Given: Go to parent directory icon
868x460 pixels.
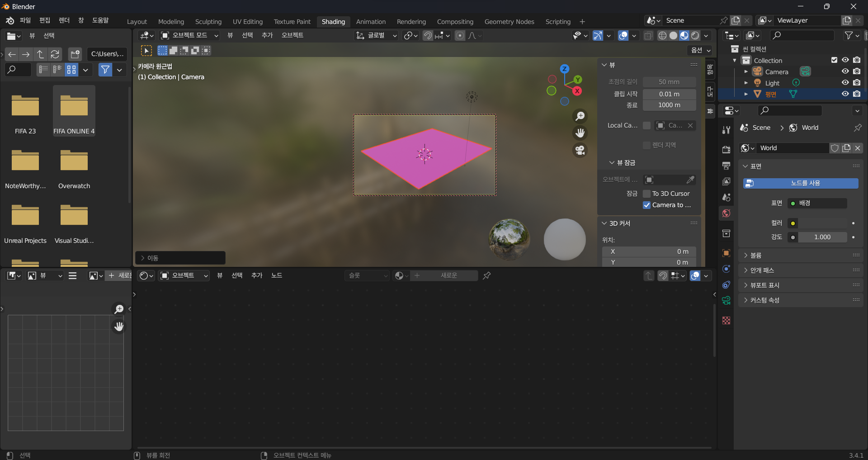Looking at the screenshot, I should tap(40, 54).
